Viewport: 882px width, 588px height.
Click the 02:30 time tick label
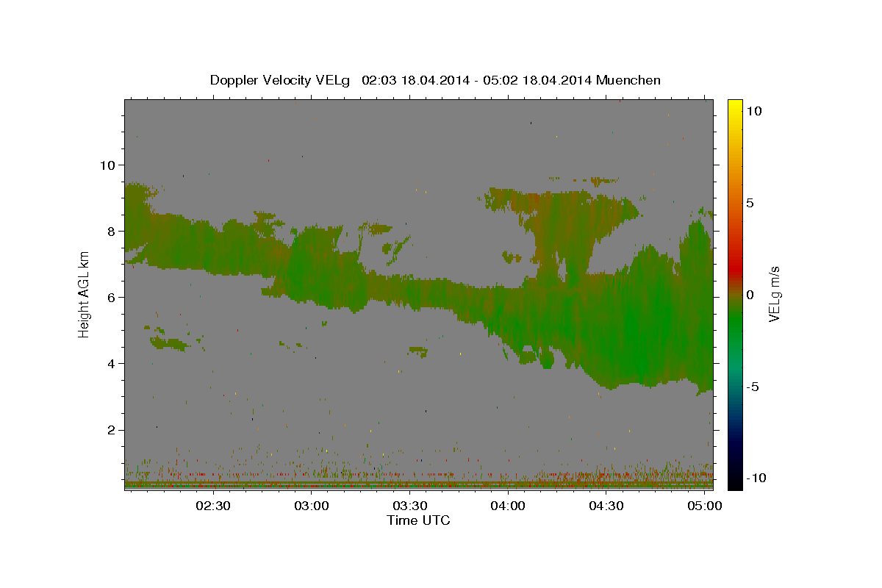(213, 506)
